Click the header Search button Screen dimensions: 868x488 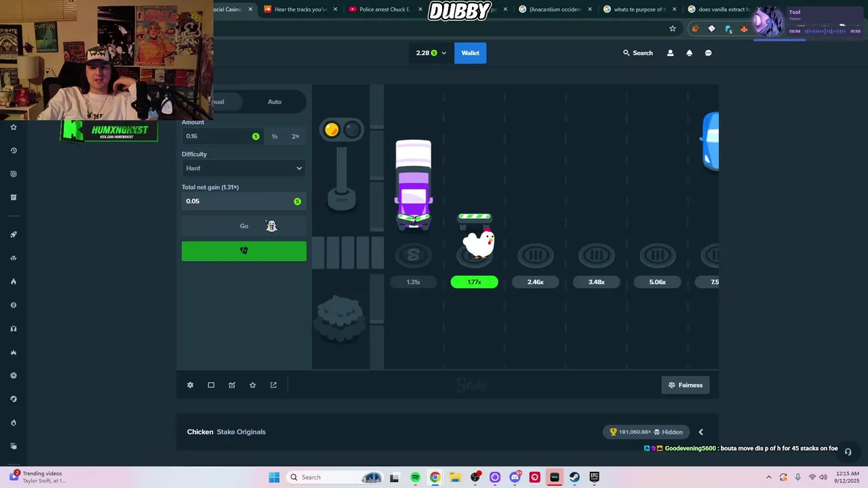pos(638,53)
